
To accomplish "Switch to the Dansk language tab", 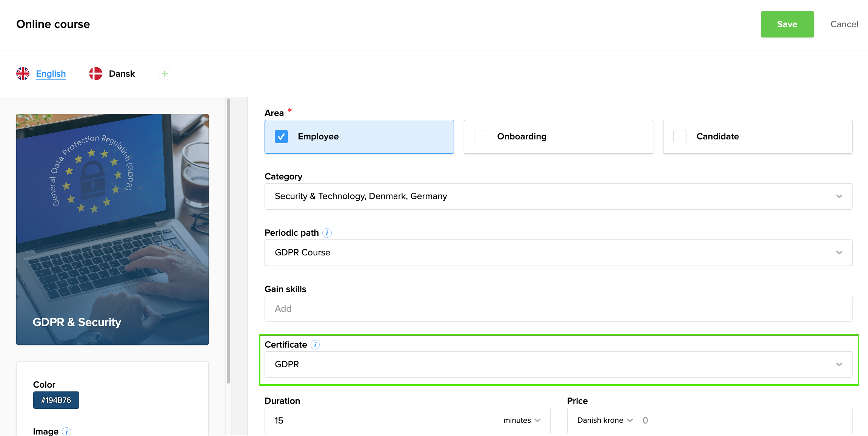I will tap(122, 74).
